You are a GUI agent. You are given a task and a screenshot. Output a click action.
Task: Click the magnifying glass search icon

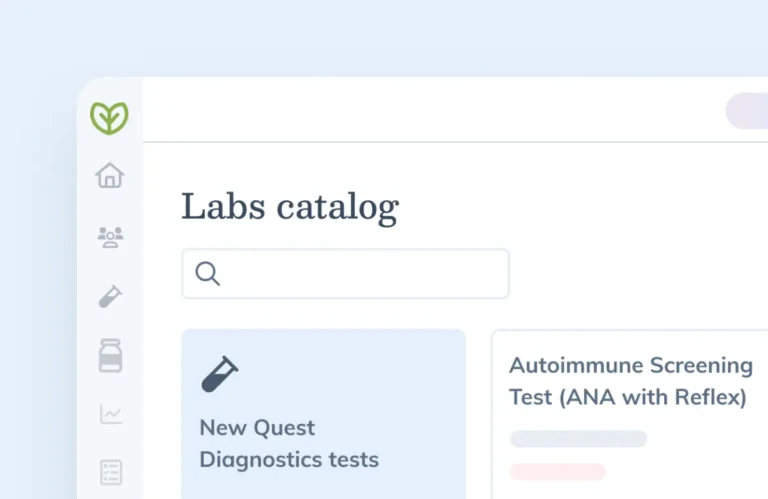[208, 274]
